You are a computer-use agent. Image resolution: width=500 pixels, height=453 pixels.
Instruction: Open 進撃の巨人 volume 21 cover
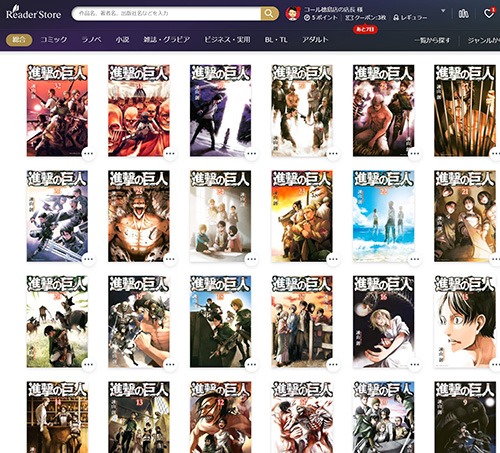point(465,216)
